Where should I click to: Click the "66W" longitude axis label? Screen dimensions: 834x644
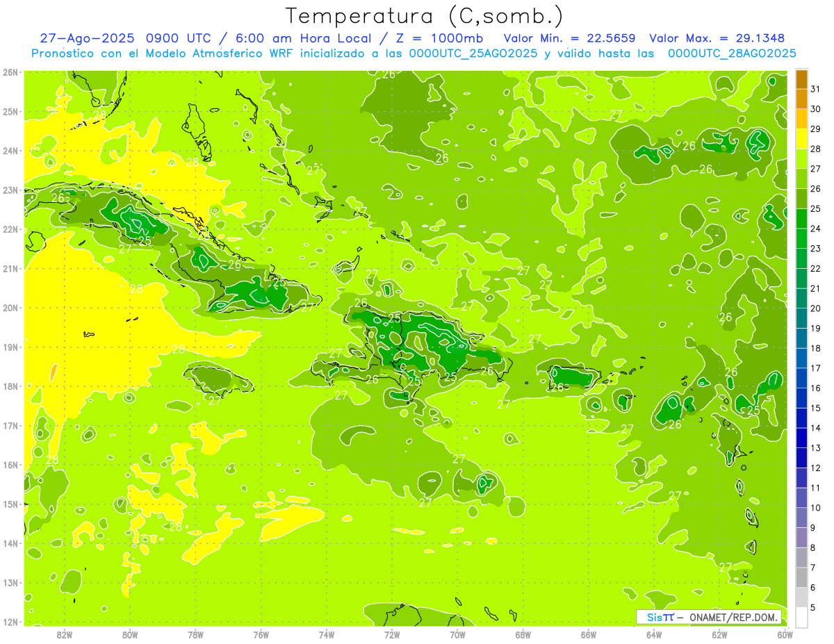[589, 634]
